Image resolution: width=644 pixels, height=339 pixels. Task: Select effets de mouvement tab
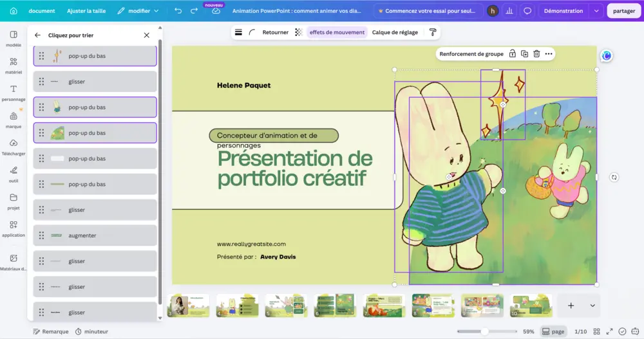337,32
